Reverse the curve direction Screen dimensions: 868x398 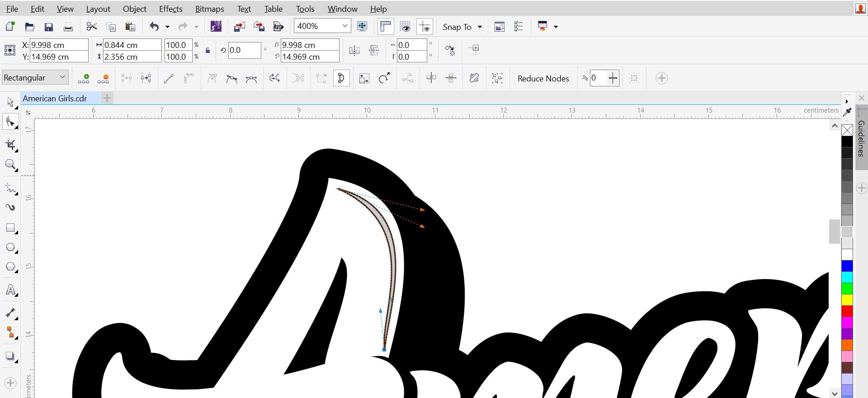tap(274, 79)
